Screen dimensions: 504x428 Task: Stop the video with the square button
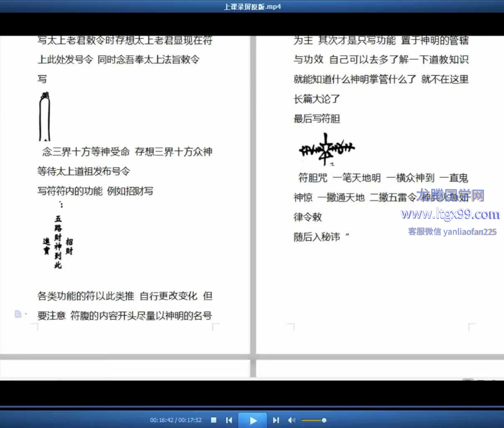click(214, 420)
